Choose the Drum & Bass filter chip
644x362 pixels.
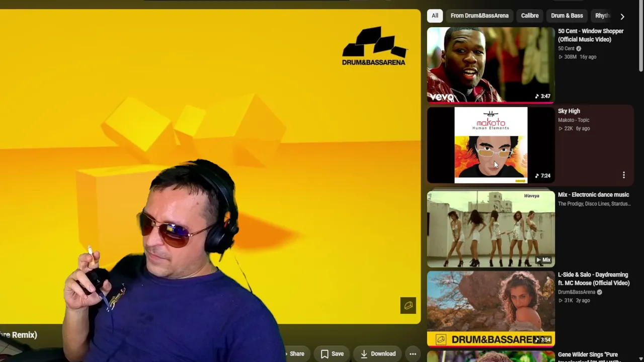[x=567, y=16]
